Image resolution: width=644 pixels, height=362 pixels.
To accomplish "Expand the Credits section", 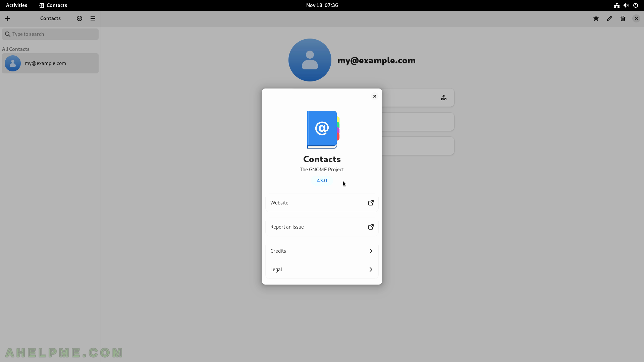I will coord(322,251).
